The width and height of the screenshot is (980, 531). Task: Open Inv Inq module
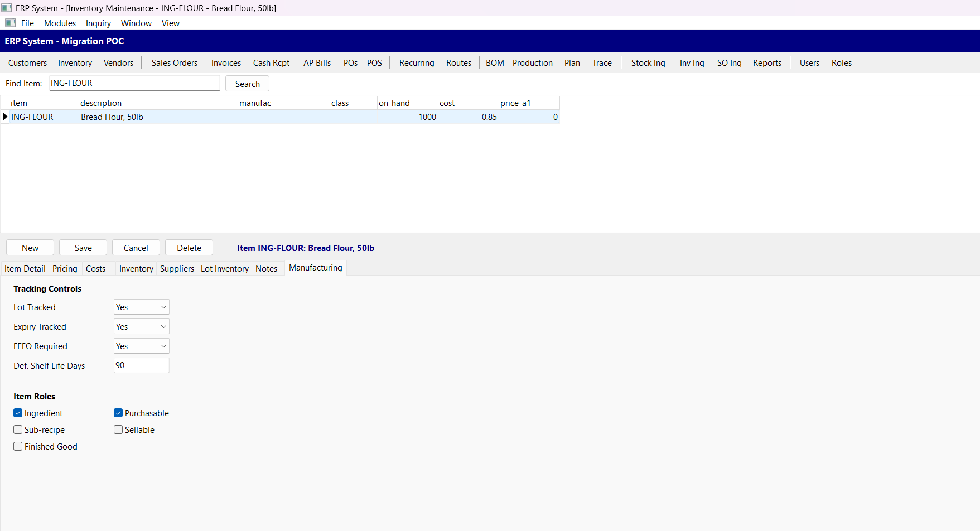[692, 62]
